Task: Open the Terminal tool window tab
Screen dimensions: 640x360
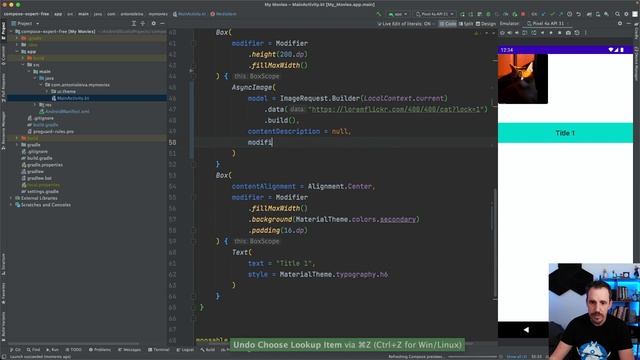Action: [159, 350]
